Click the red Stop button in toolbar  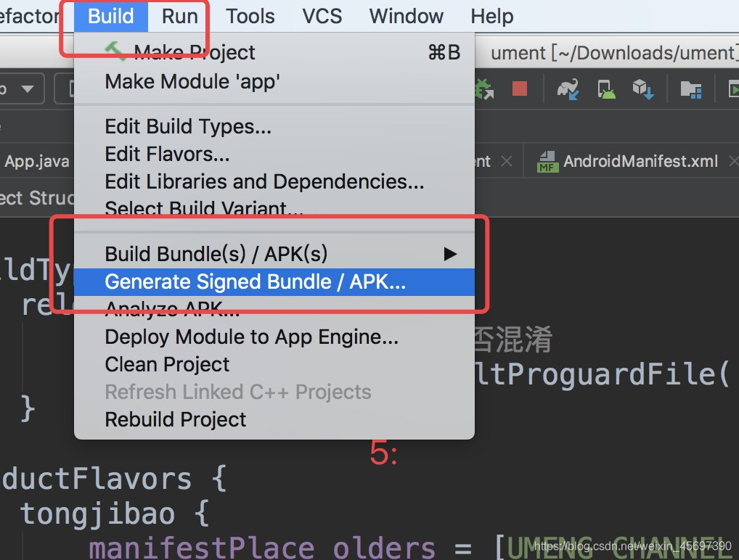pyautogui.click(x=519, y=88)
